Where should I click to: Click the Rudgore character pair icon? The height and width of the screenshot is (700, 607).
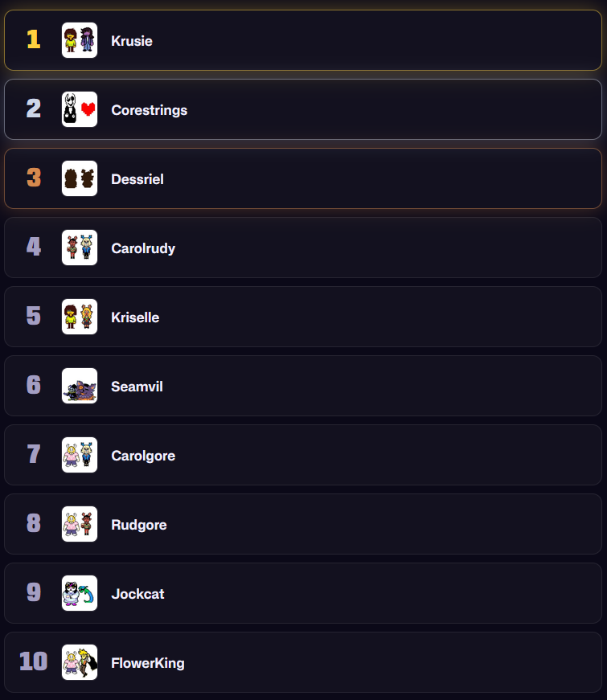point(80,524)
